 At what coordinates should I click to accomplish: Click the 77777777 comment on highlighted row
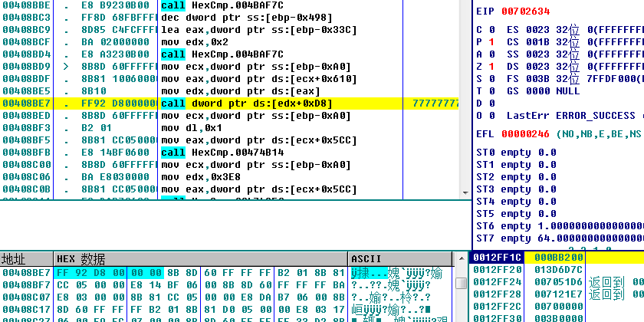click(x=435, y=103)
